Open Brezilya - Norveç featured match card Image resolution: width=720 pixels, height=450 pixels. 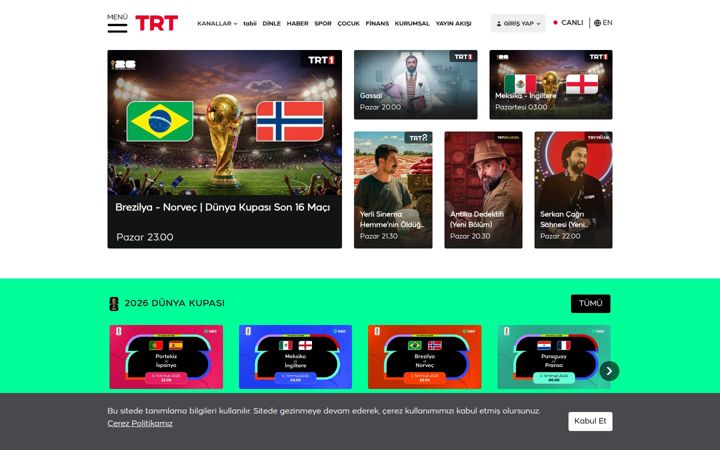pyautogui.click(x=225, y=149)
